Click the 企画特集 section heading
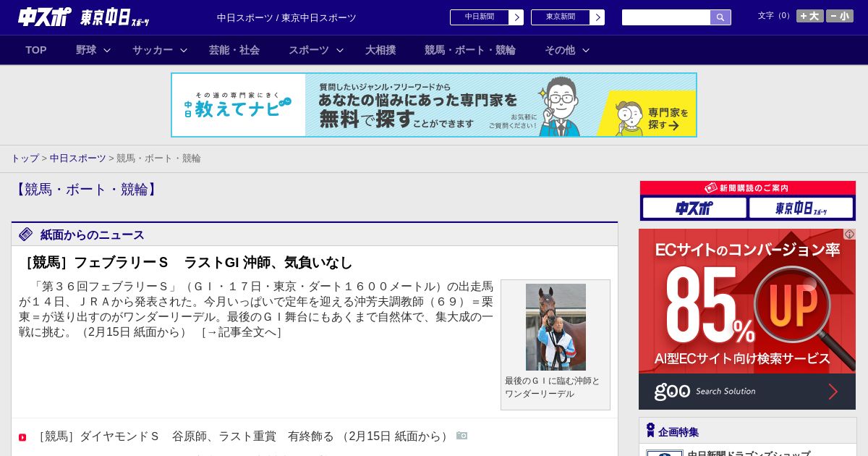The height and width of the screenshot is (456, 868). point(678,432)
